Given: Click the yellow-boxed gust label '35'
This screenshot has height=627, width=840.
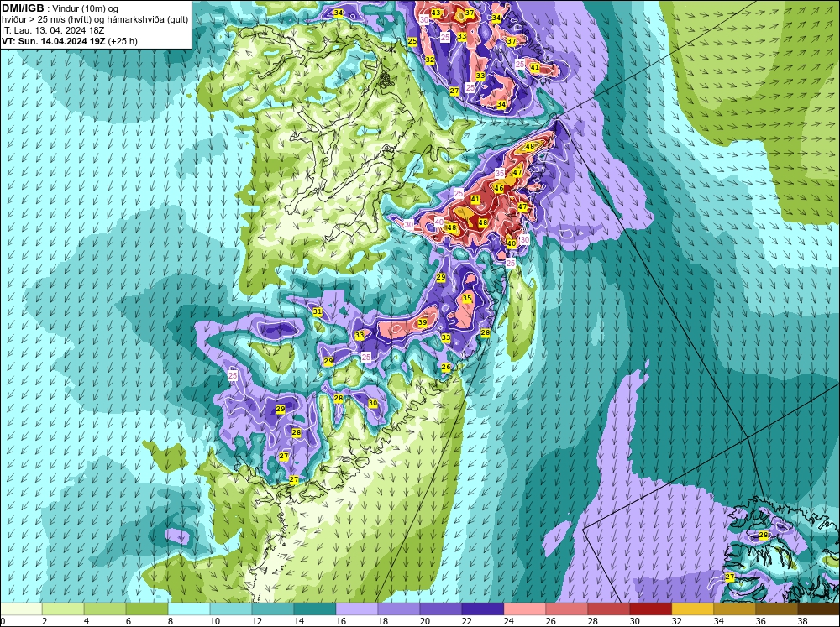Looking at the screenshot, I should click(467, 298).
